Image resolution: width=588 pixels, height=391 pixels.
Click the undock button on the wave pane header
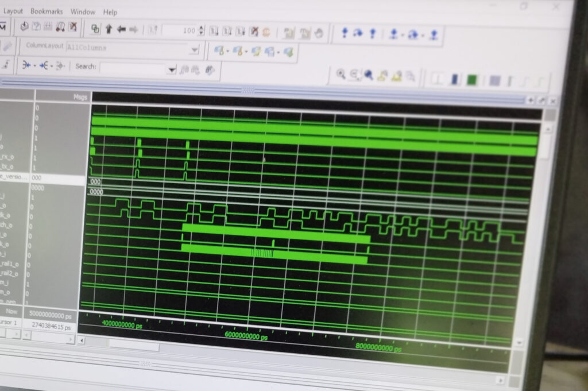tap(542, 100)
